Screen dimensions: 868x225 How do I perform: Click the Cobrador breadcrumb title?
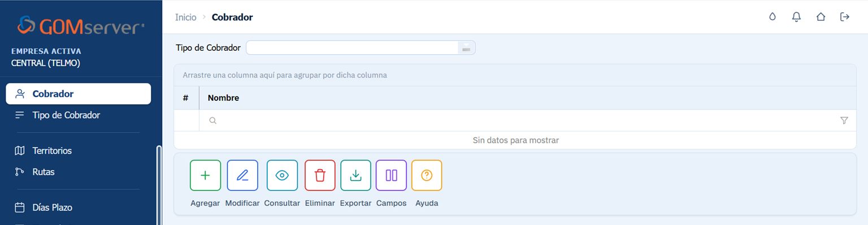[x=232, y=17]
